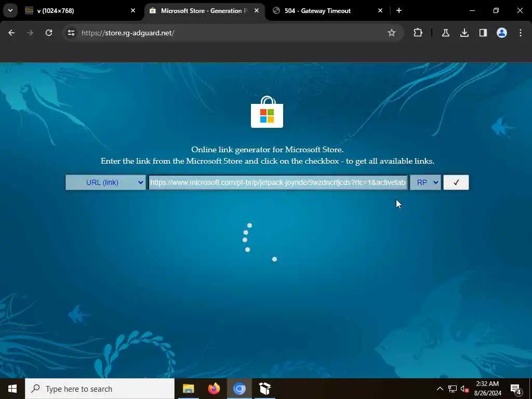
Task: Launch Firefox from the taskbar
Action: [214, 389]
